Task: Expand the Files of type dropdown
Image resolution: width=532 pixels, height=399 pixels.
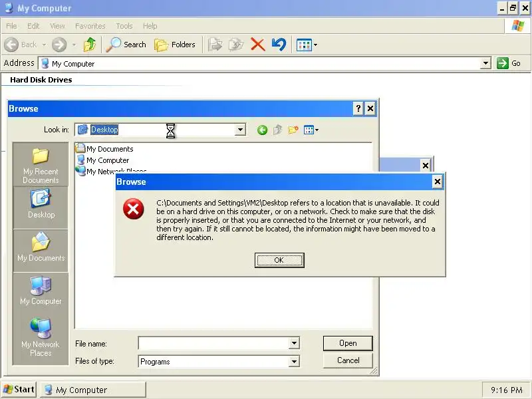Action: click(x=294, y=362)
